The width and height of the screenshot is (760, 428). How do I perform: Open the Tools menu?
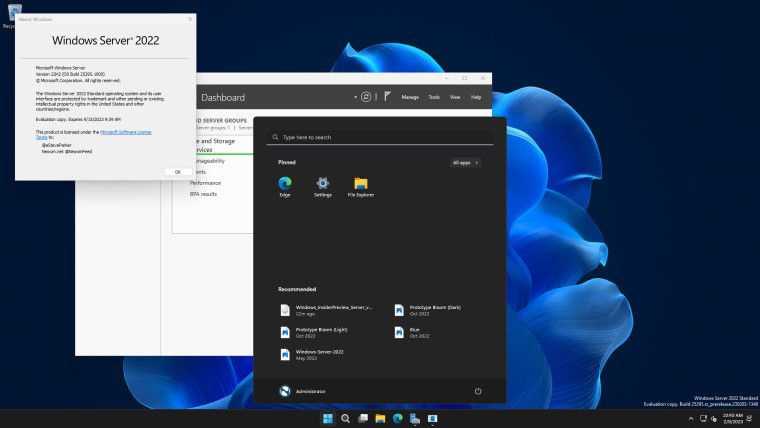pos(434,97)
